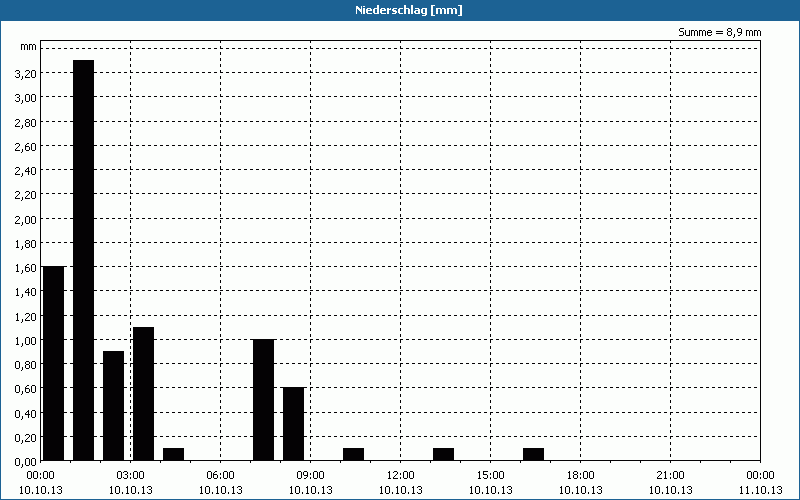This screenshot has width=800, height=500.
Task: Click the Niederschlag [mm] chart title
Action: point(409,10)
